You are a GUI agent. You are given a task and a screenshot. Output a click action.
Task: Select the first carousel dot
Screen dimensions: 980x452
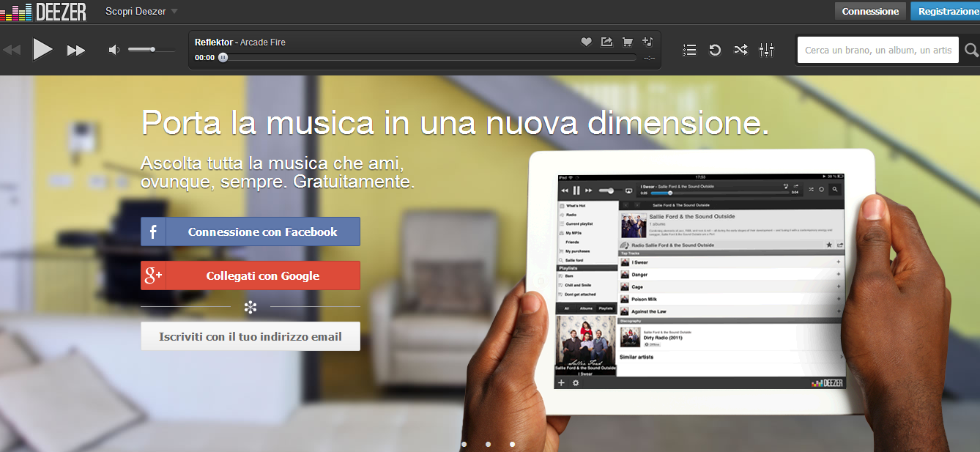tap(464, 444)
